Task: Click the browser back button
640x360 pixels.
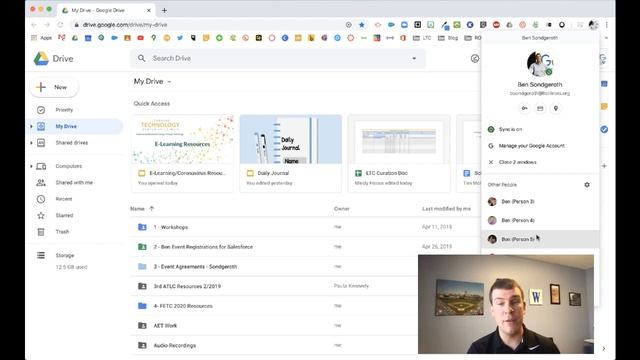Action: (x=34, y=25)
